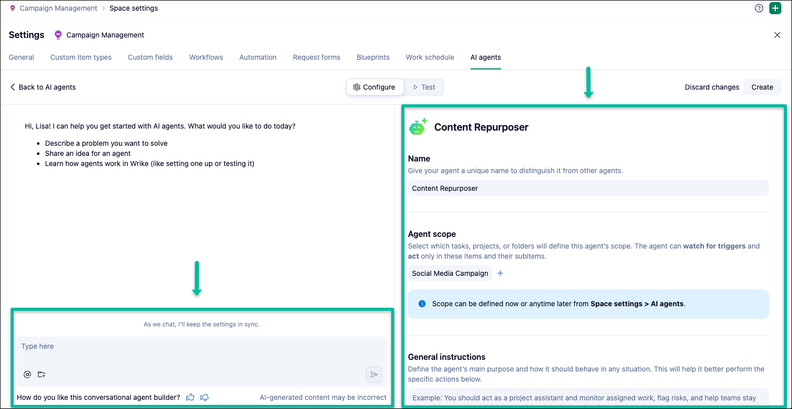Click 'Share an idea for an agent'
This screenshot has width=792, height=409.
coord(88,153)
